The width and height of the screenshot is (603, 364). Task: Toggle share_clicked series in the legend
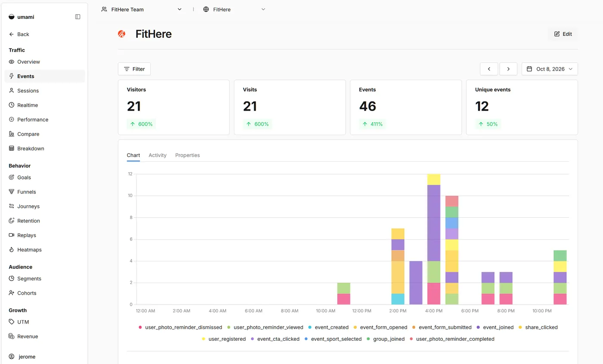click(538, 327)
